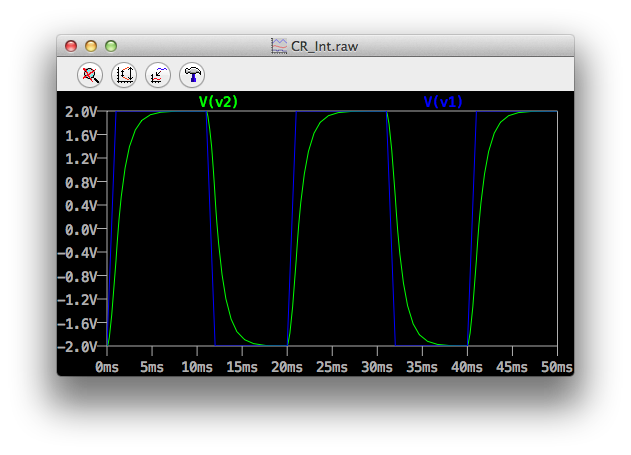631x455 pixels.
Task: Minimize the waveform window with yellow button
Action: click(x=91, y=46)
